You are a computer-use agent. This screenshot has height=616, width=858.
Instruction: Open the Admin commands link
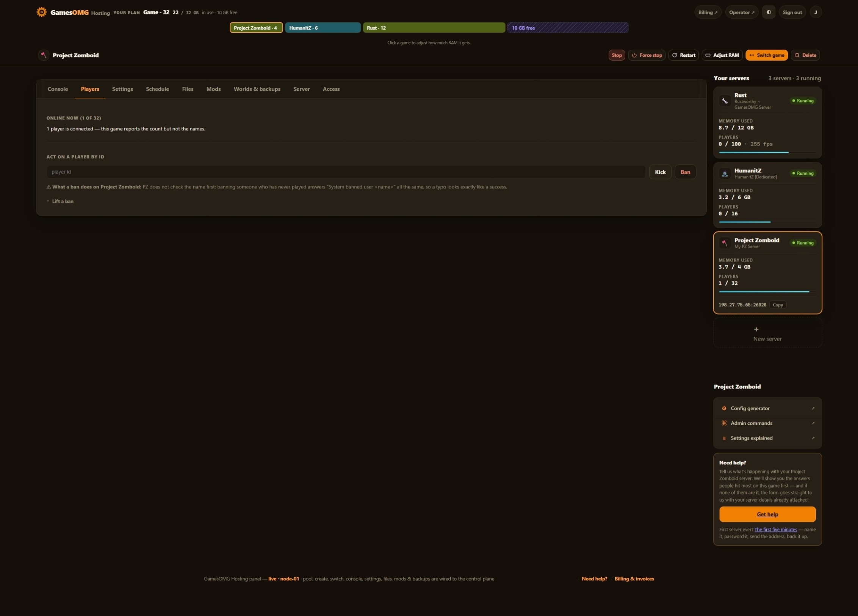(x=767, y=423)
